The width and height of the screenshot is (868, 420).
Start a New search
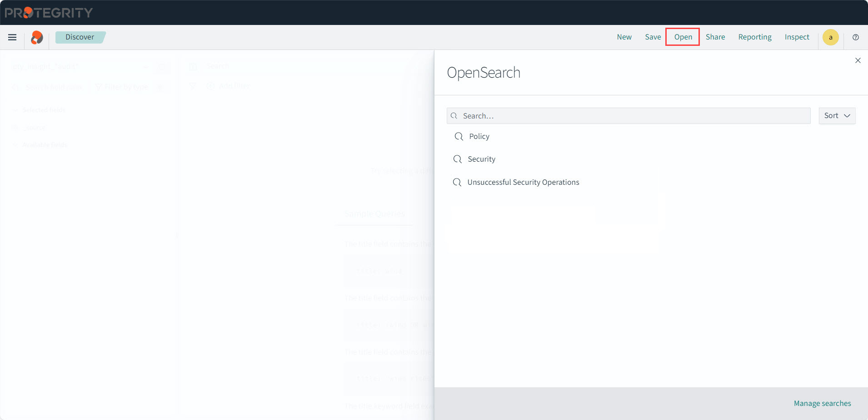(x=624, y=37)
